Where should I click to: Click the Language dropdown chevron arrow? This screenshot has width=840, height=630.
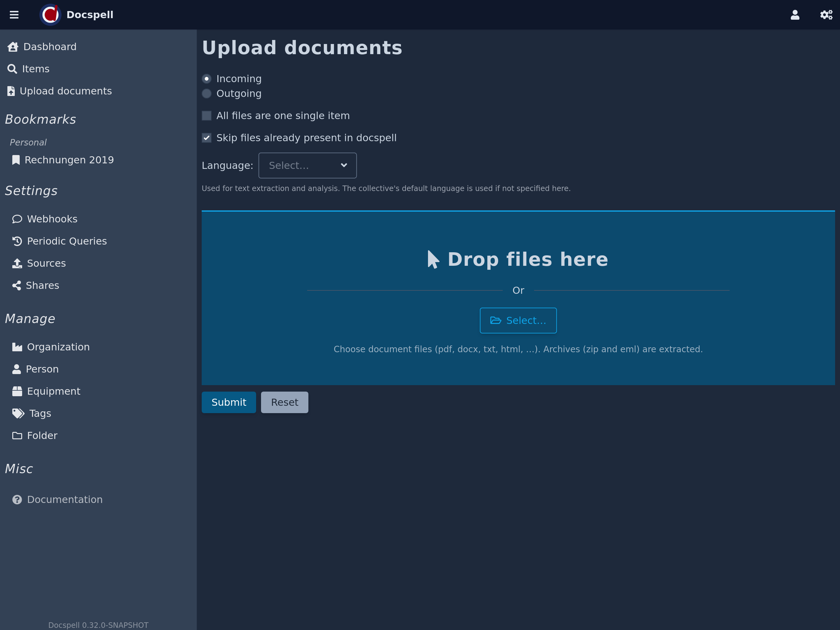[344, 165]
